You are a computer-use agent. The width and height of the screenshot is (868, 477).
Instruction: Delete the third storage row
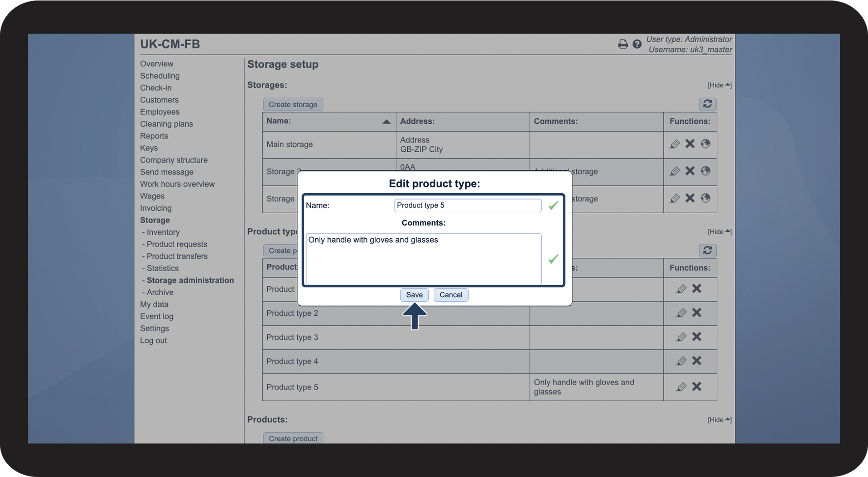tap(690, 198)
